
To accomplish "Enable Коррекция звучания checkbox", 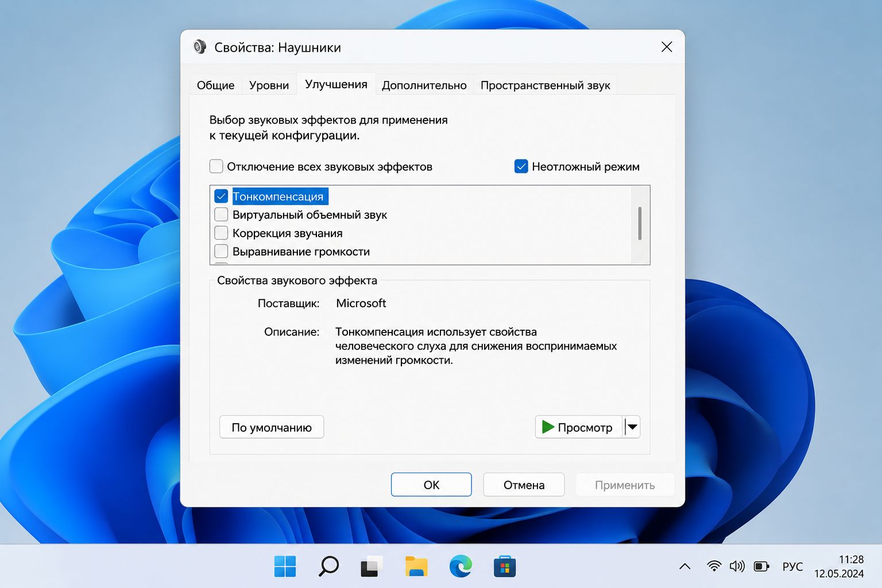I will tap(221, 233).
